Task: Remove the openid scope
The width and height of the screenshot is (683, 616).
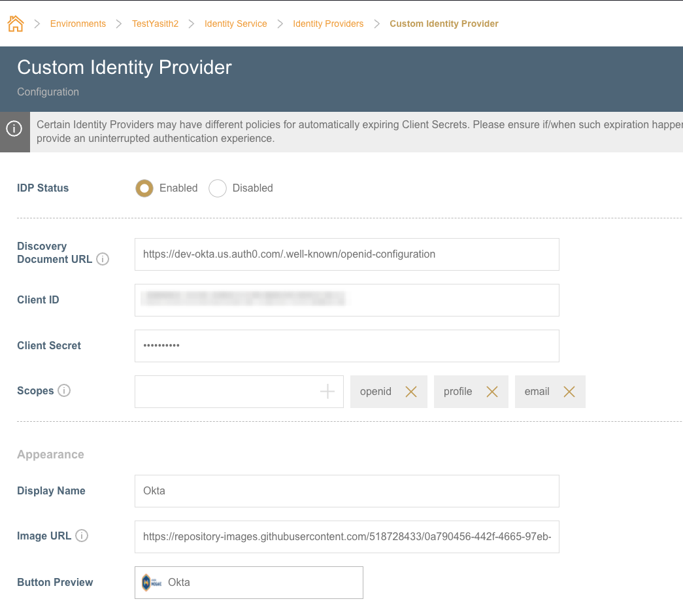Action: coord(412,391)
